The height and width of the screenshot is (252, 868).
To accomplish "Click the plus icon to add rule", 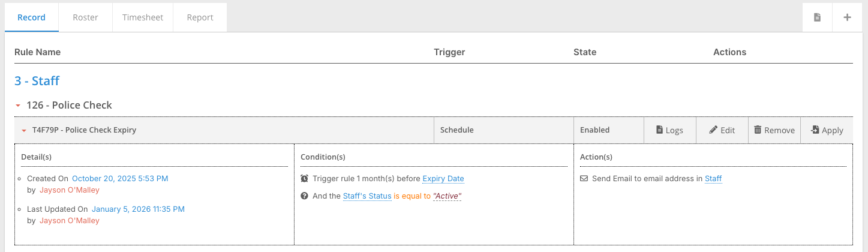I will 848,17.
